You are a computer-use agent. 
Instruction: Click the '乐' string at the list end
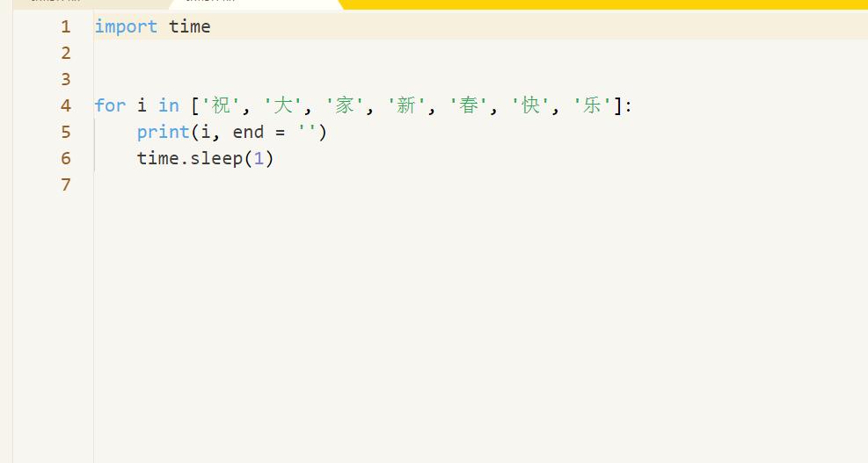[x=593, y=105]
